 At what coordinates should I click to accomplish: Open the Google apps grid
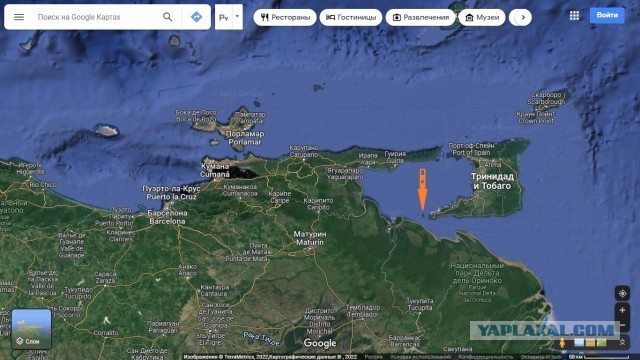(574, 16)
